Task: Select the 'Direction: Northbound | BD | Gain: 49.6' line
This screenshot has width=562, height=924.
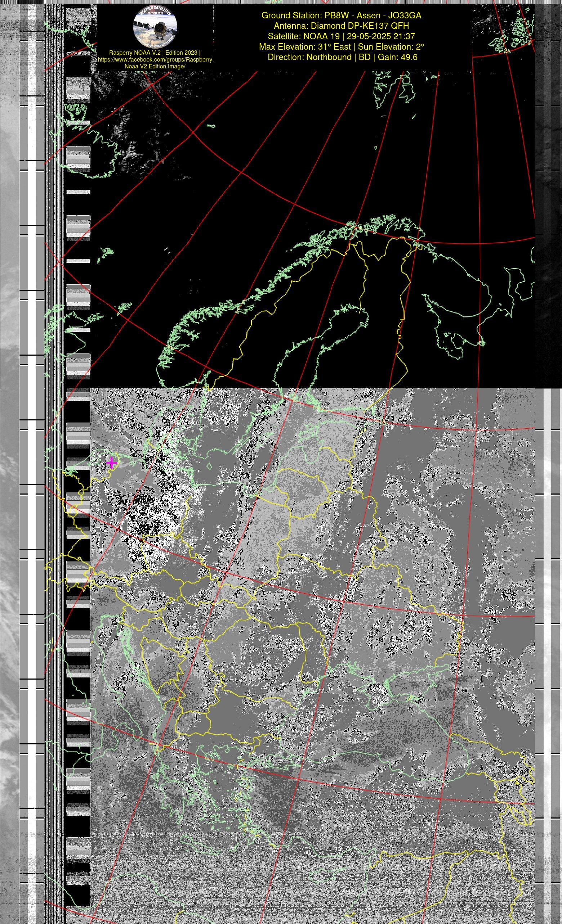Action: (x=342, y=57)
